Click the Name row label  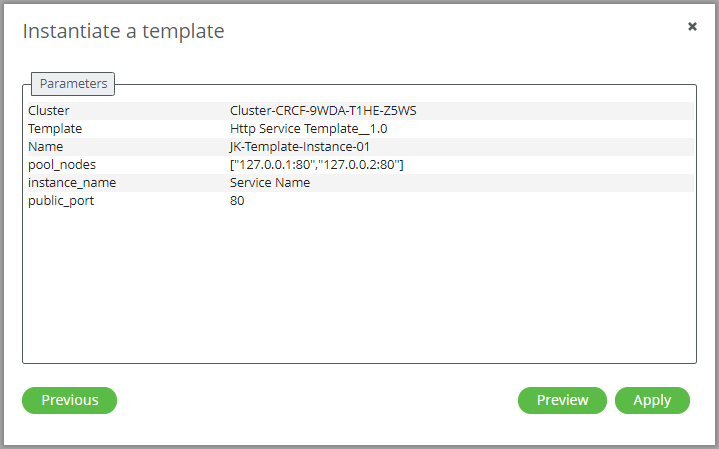pyautogui.click(x=46, y=147)
